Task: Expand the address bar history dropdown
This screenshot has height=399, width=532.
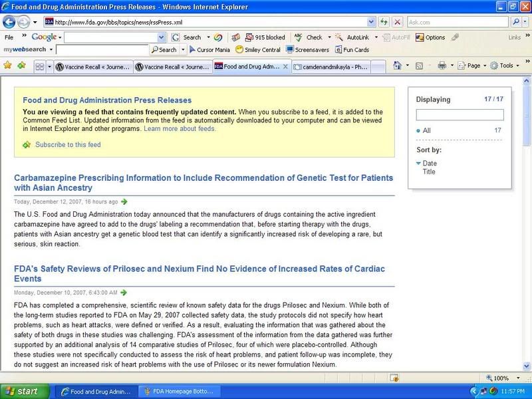Action: pyautogui.click(x=371, y=23)
